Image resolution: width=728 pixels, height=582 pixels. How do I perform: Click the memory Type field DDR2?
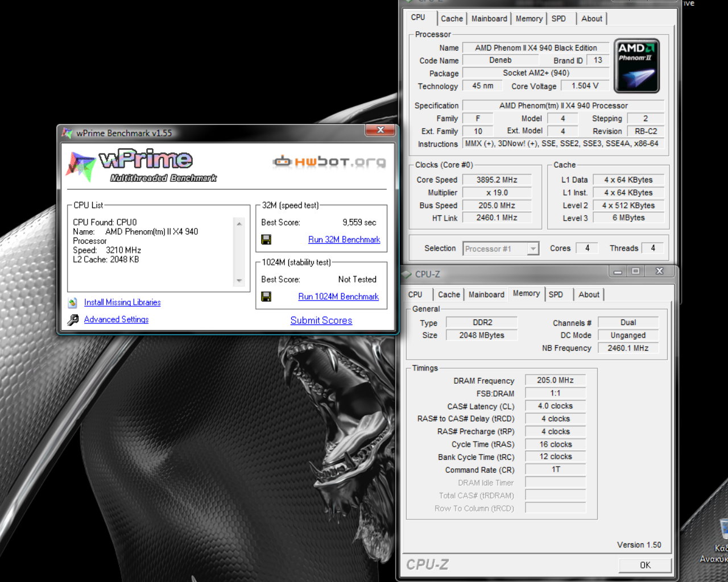click(x=482, y=322)
